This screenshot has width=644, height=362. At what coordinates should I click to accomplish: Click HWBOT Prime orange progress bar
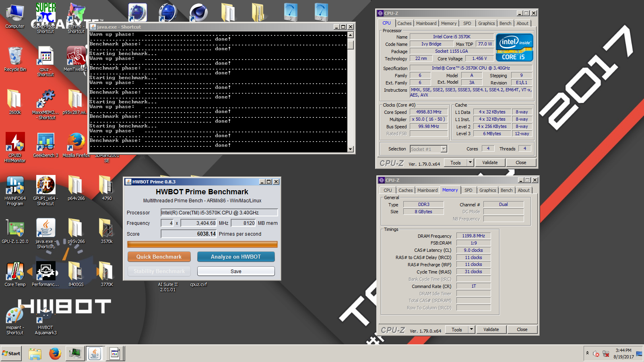[x=202, y=244]
